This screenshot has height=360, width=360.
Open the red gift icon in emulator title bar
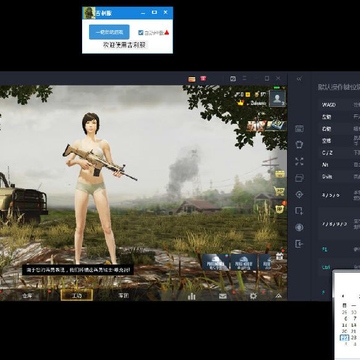(x=203, y=79)
